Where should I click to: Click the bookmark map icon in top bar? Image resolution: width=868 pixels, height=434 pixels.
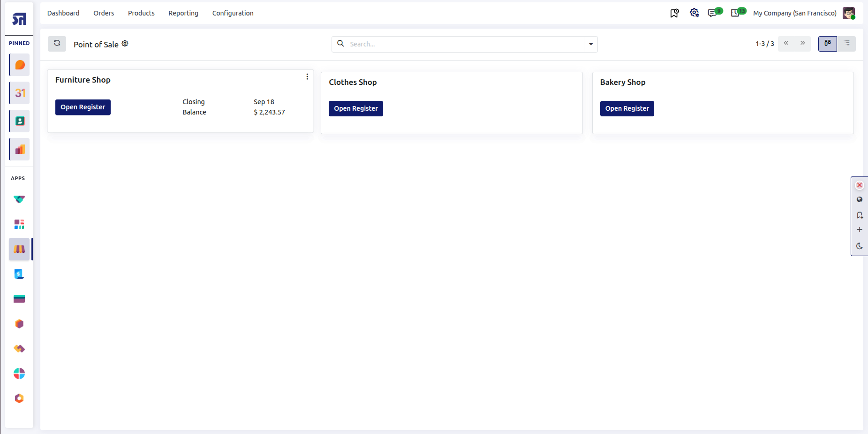[674, 13]
